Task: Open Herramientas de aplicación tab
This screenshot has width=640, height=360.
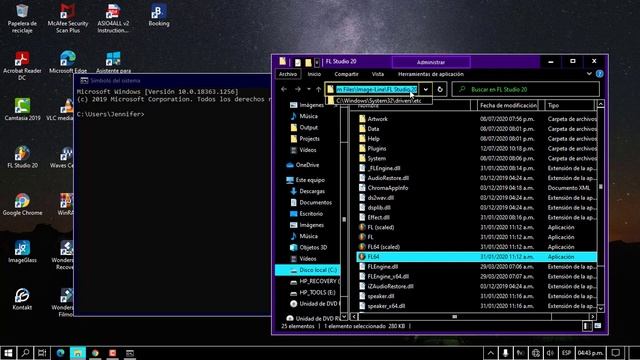Action: [431, 74]
